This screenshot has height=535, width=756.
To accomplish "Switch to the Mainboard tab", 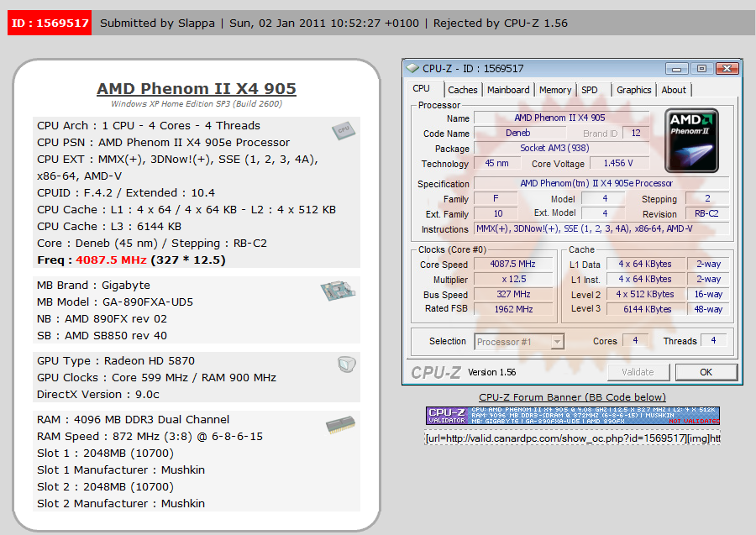I will point(508,90).
